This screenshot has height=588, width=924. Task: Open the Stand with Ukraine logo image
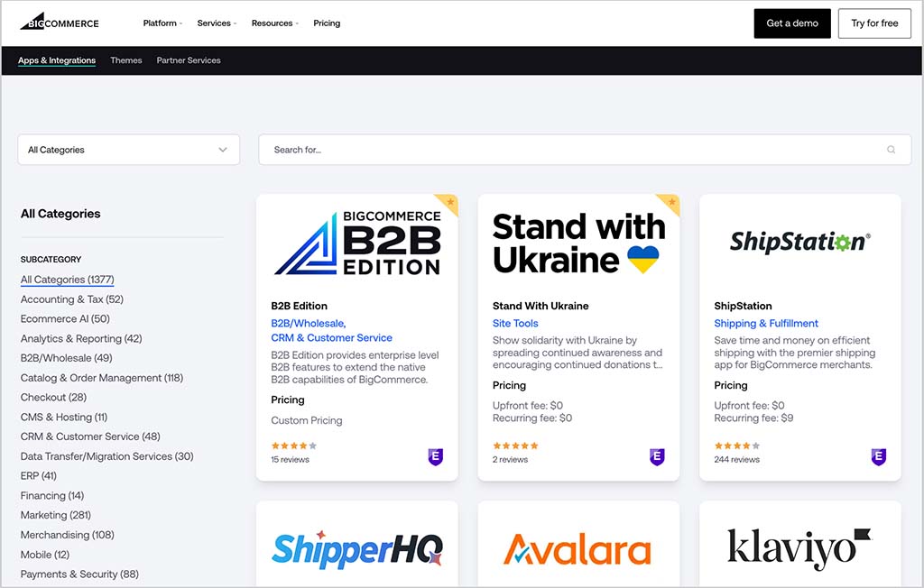[578, 243]
